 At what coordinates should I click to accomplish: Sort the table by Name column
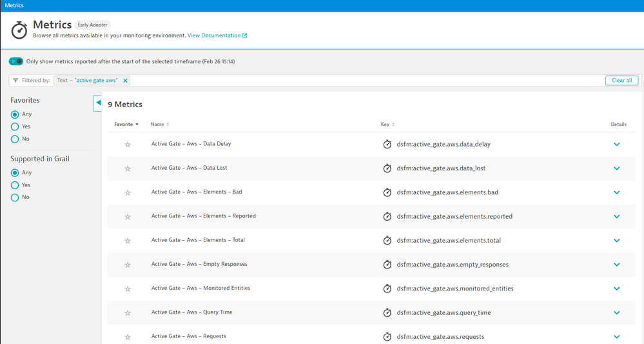[159, 125]
